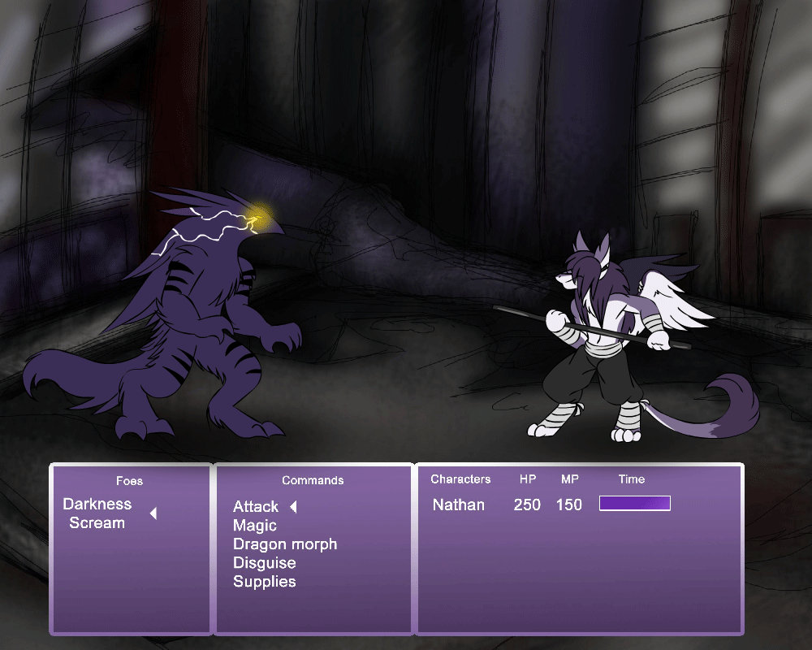Select Dragon morph command
The height and width of the screenshot is (650, 812).
pos(285,544)
